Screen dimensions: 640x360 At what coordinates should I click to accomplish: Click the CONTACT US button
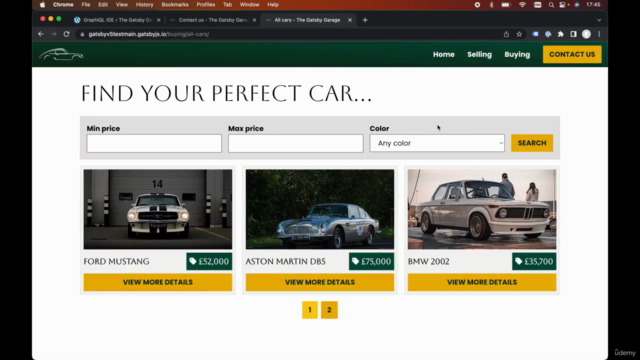click(572, 54)
